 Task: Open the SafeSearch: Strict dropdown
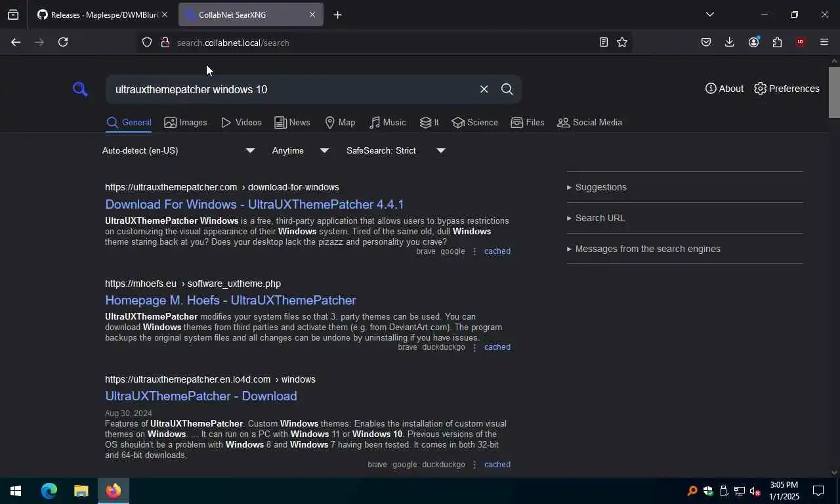tap(396, 150)
